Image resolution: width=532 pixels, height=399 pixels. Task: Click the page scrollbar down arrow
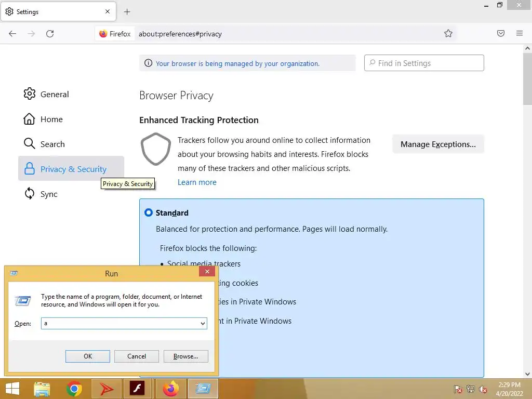click(527, 374)
